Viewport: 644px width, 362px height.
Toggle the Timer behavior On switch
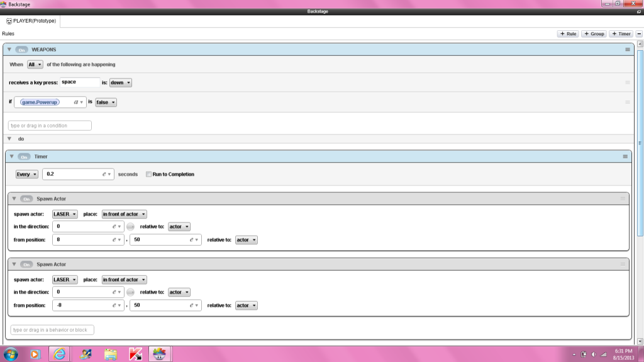(25, 156)
